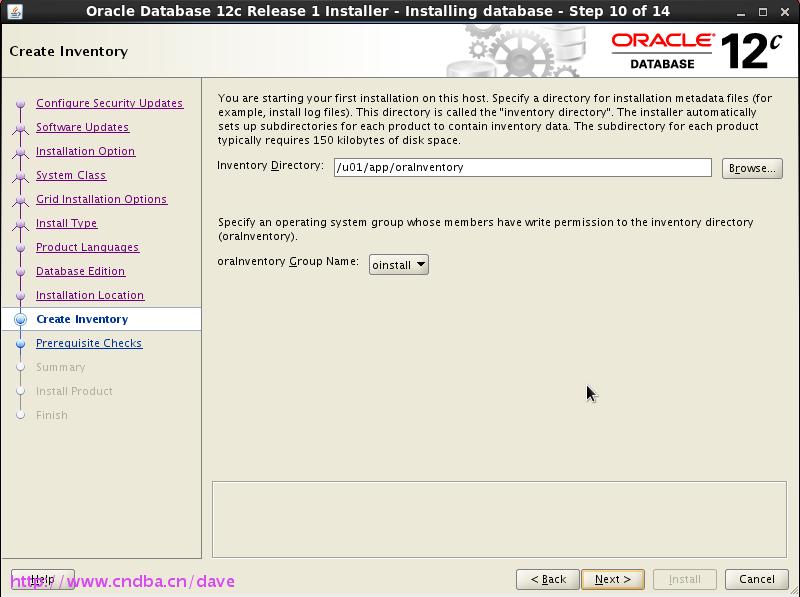800x597 pixels.
Task: Click the Back button
Action: click(547, 579)
